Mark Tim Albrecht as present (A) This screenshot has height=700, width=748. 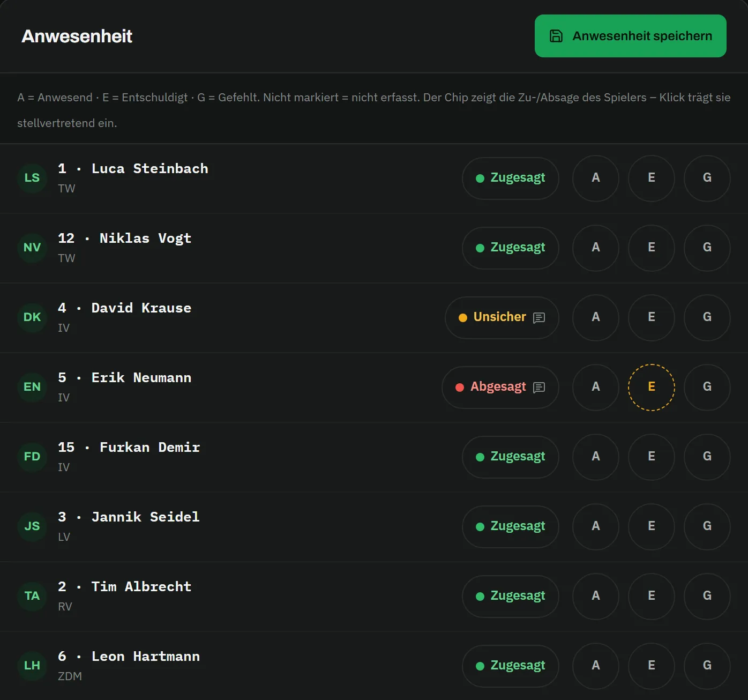596,597
